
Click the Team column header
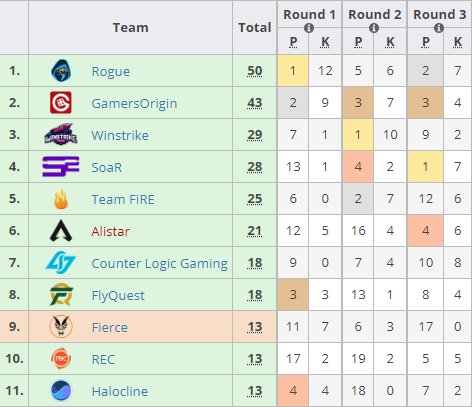pos(131,27)
